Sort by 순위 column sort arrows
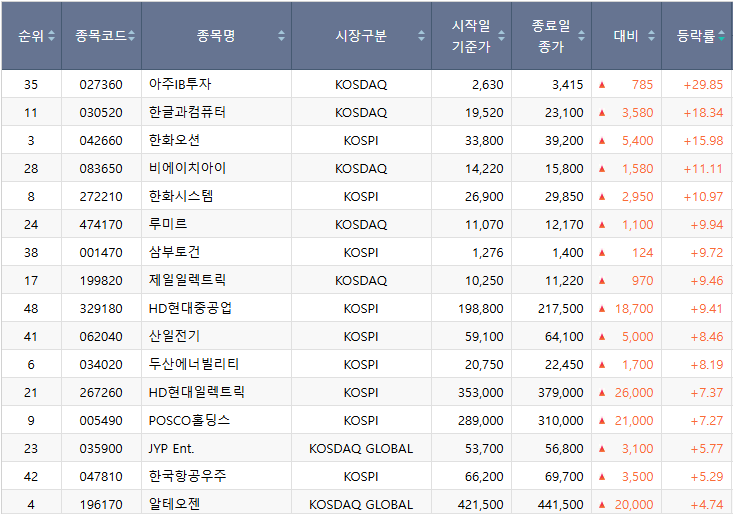This screenshot has width=733, height=514. [x=51, y=36]
